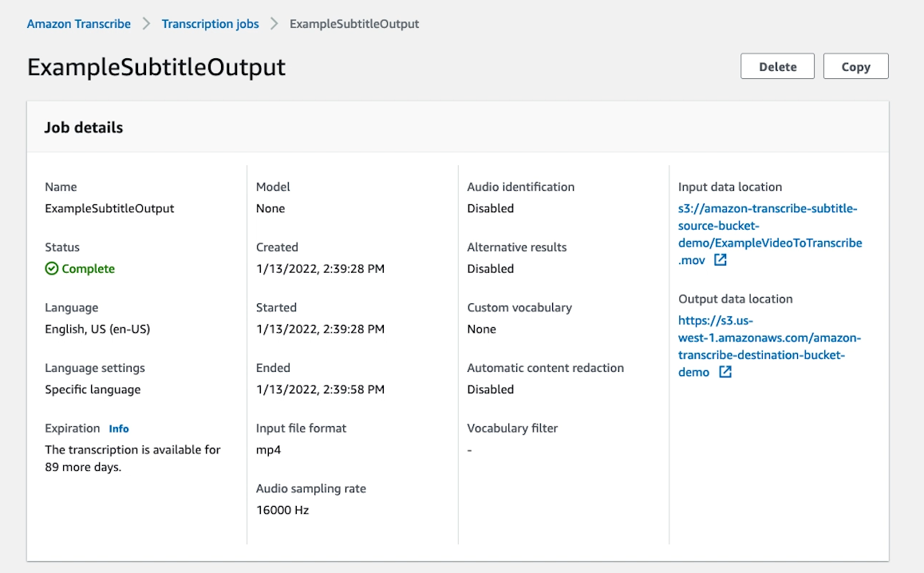Viewport: 924px width, 573px height.
Task: Click the Input file format label
Action: pos(301,429)
